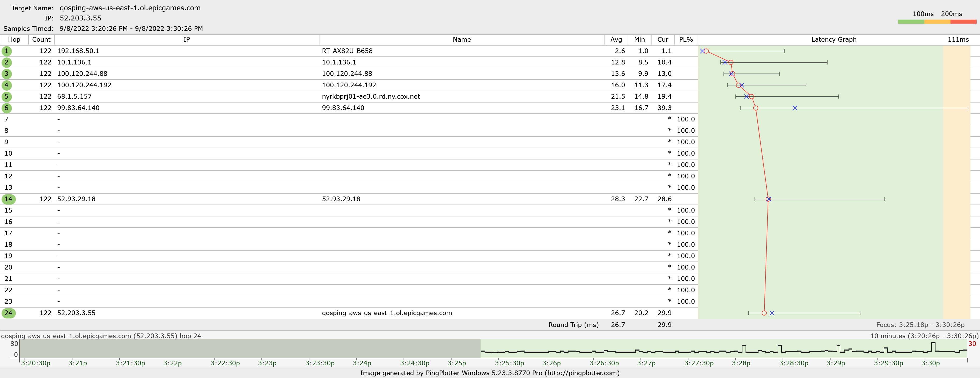Screen dimensions: 980x378
Task: Click the green hop 14 circle icon
Action: click(x=8, y=199)
